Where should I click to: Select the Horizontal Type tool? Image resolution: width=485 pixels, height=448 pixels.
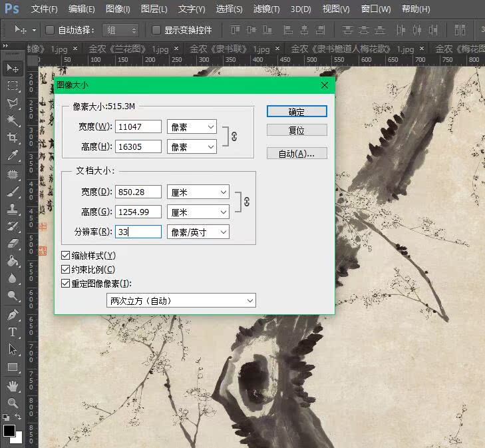coord(13,332)
